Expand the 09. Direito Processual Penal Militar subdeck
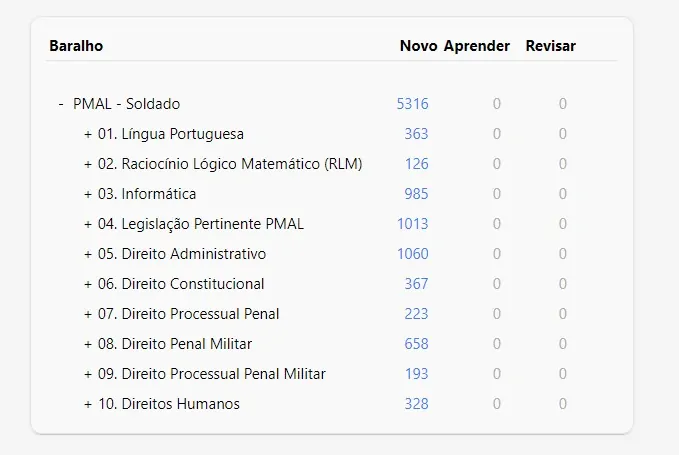This screenshot has width=679, height=455. (x=88, y=374)
